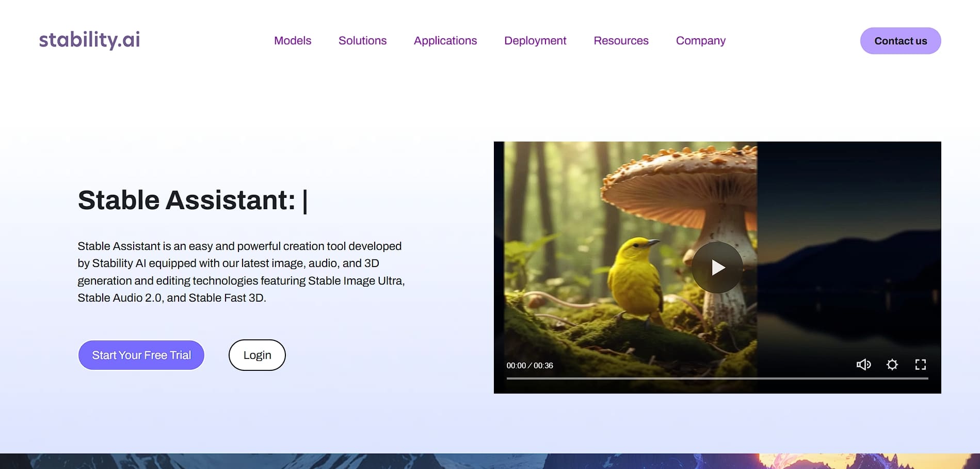Click the Login button

click(257, 355)
